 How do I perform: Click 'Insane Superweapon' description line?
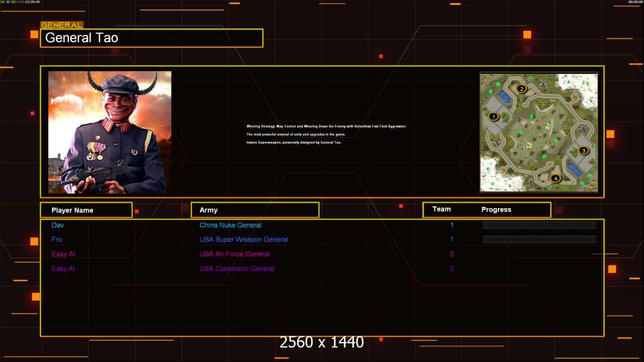tap(294, 142)
